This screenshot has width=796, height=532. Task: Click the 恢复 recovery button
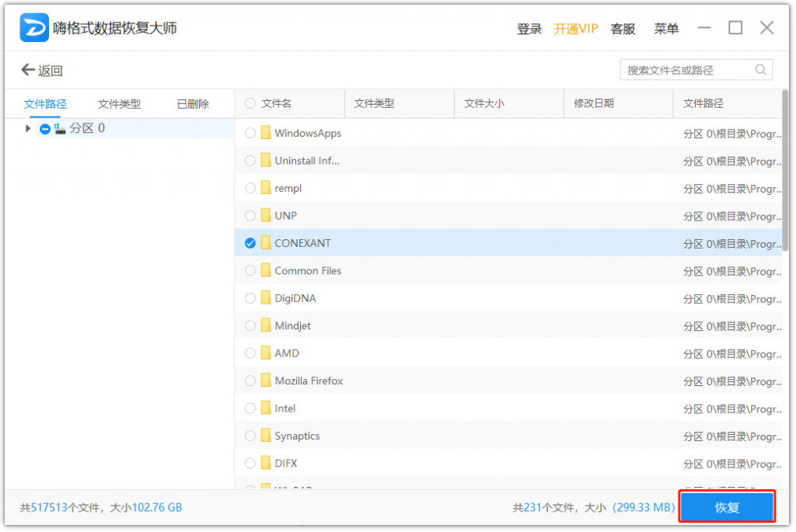click(x=727, y=506)
